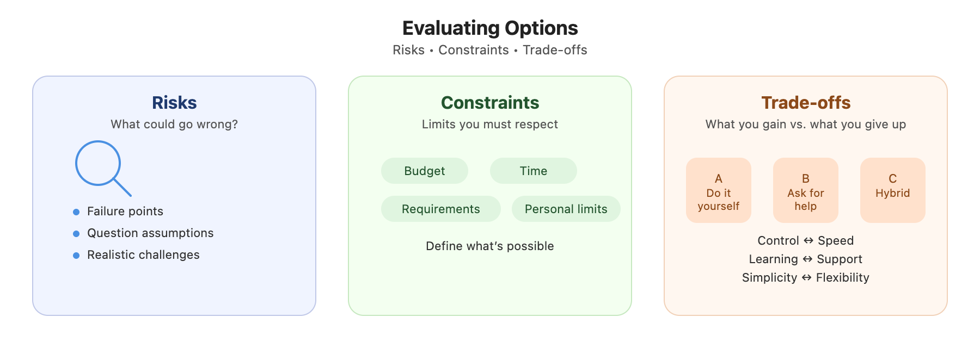Click the Requirements pill
Screen dimensions: 980x348
[x=441, y=209]
